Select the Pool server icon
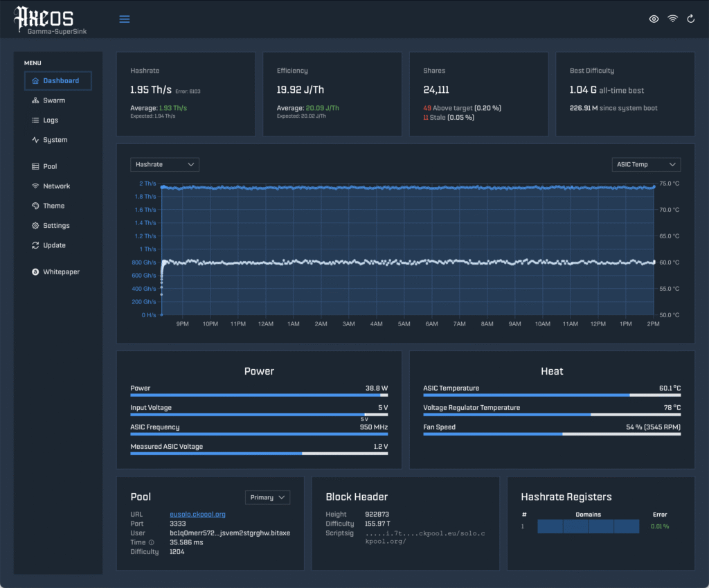Viewport: 709px width, 588px height. coord(36,166)
